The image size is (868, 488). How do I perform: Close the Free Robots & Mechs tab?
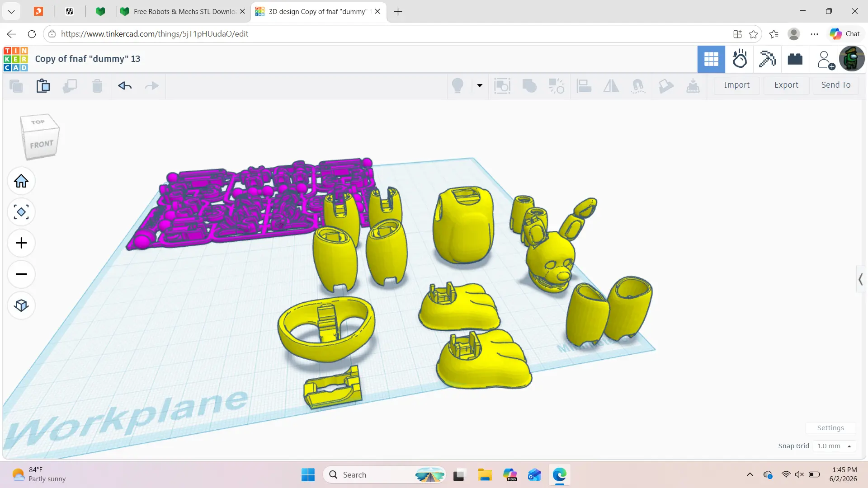click(x=242, y=12)
